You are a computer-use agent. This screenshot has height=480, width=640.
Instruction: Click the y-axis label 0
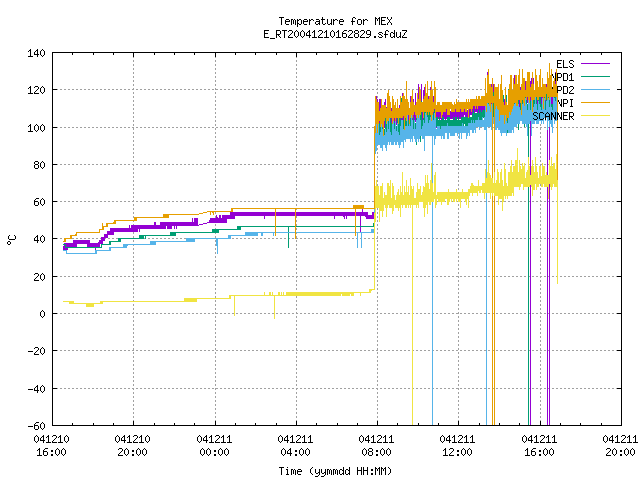point(42,314)
